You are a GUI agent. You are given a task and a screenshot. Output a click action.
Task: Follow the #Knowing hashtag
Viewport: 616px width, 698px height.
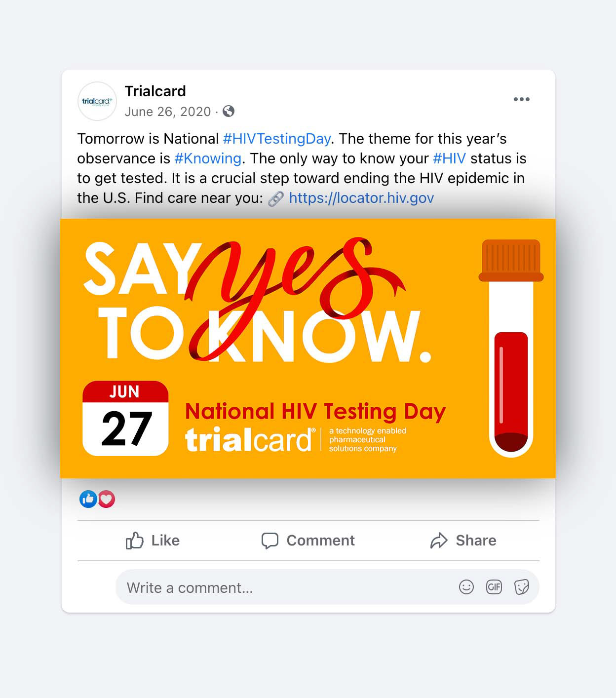208,158
